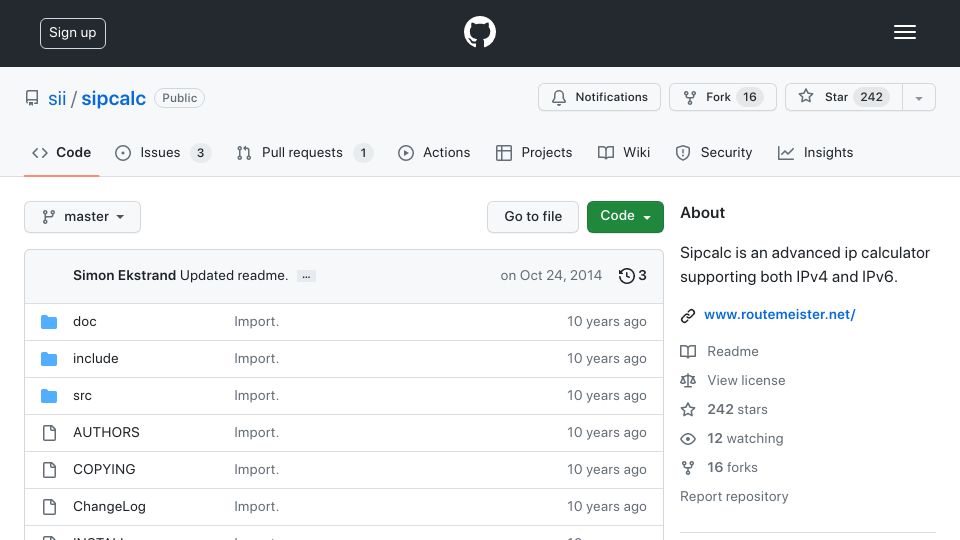Click the Issues count badge 3
The height and width of the screenshot is (540, 960).
(x=200, y=153)
